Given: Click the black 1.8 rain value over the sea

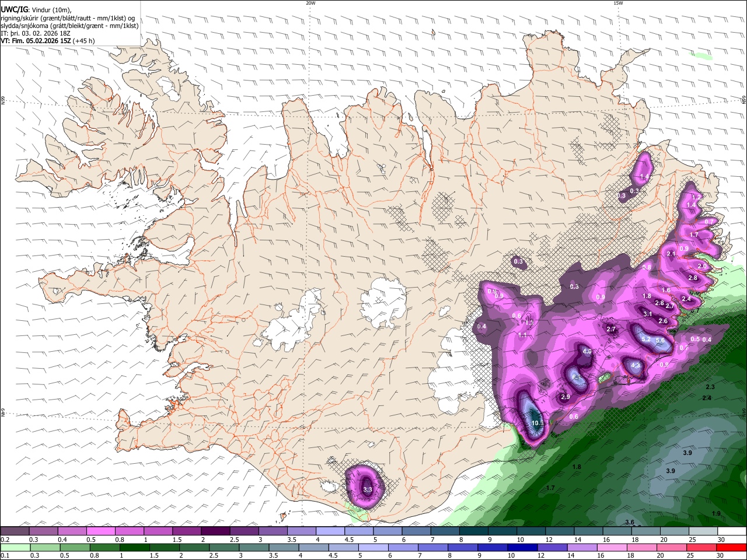Looking at the screenshot, I should (577, 467).
